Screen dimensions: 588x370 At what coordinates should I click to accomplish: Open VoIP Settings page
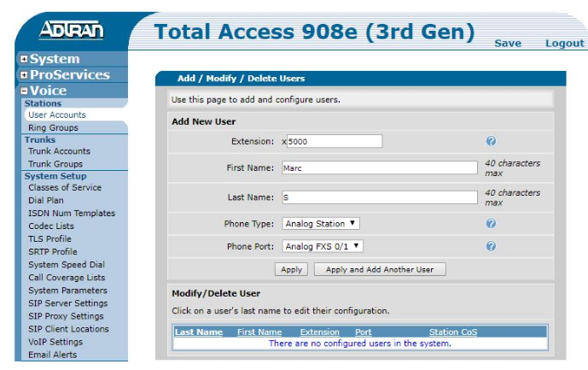[55, 342]
